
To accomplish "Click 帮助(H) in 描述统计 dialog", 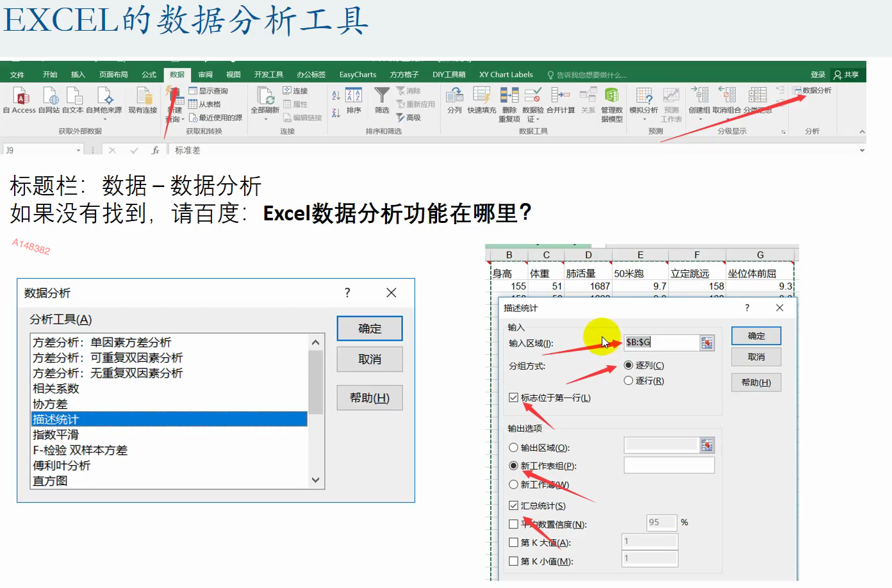I will point(756,382).
